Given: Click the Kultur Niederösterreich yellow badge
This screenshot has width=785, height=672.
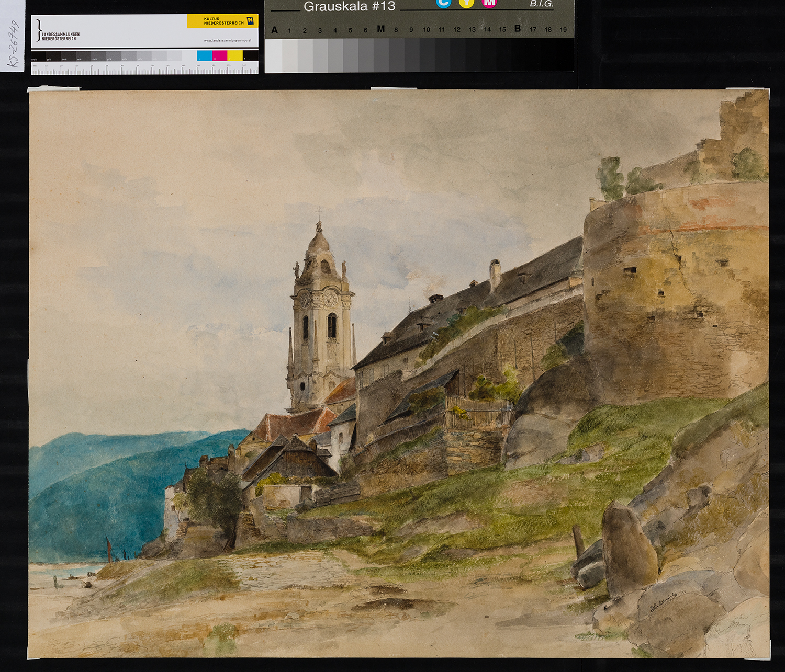Looking at the screenshot, I should point(222,21).
